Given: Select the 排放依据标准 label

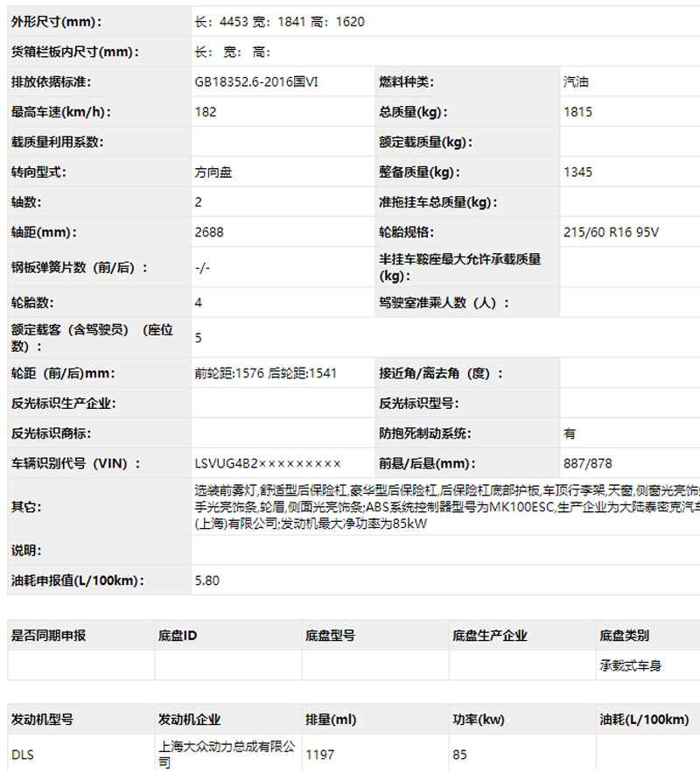Looking at the screenshot, I should coord(52,82).
